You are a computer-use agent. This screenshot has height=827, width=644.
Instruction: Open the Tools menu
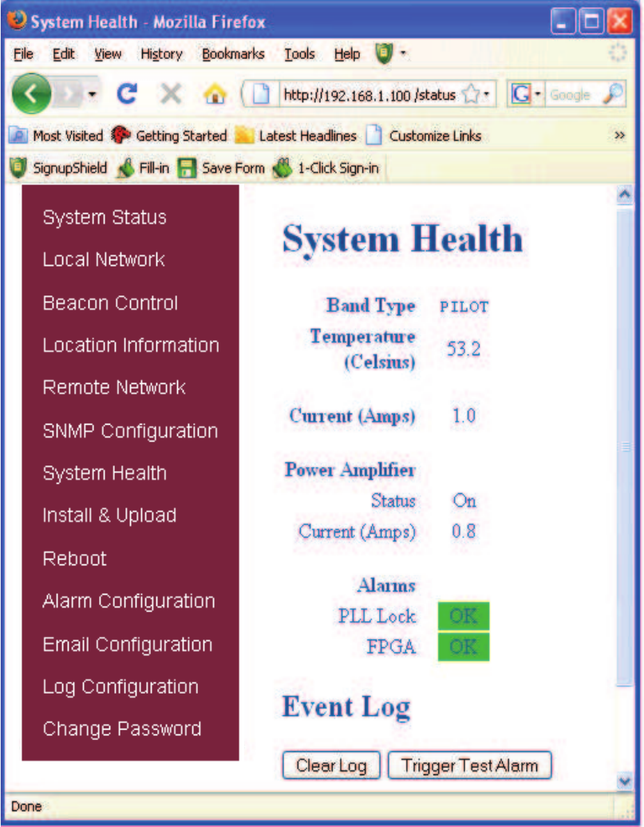(299, 53)
